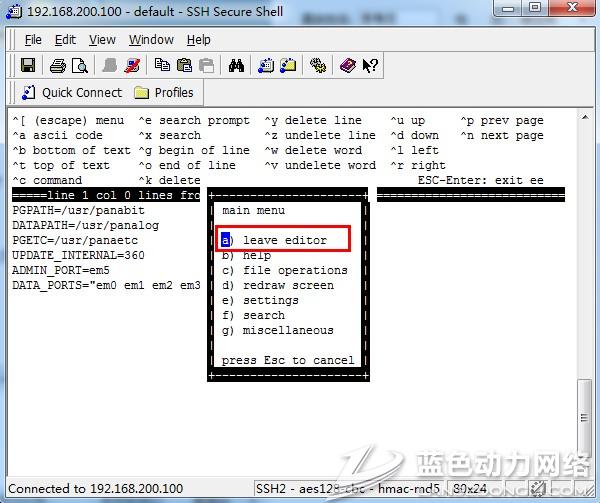Screen dimensions: 600x503
Task: Open Print Preview from toolbar
Action: tap(79, 66)
